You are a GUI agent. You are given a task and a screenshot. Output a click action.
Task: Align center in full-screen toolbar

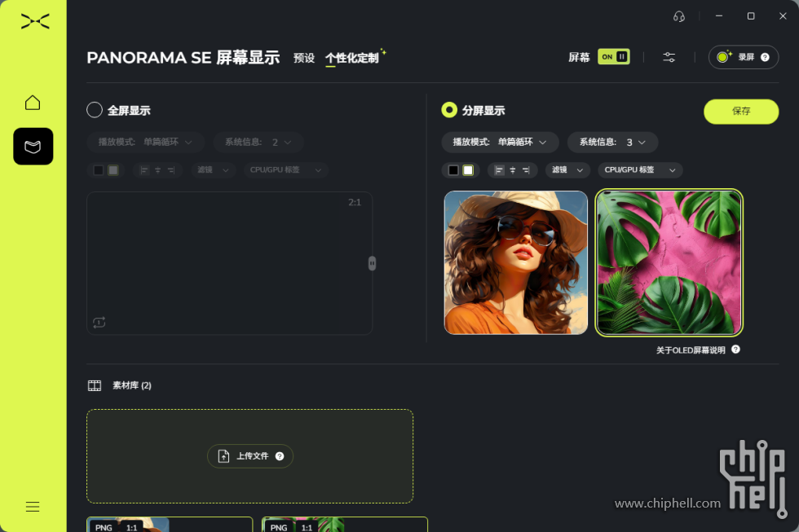point(157,170)
